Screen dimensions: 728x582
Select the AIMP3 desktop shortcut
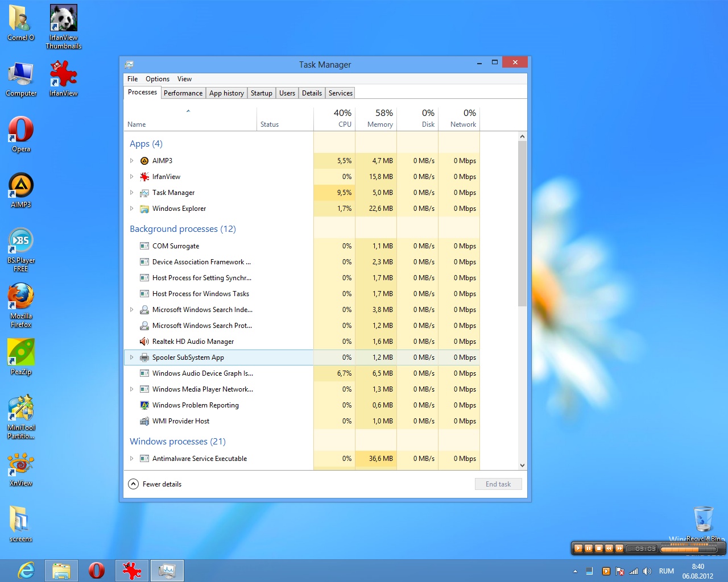pos(21,190)
